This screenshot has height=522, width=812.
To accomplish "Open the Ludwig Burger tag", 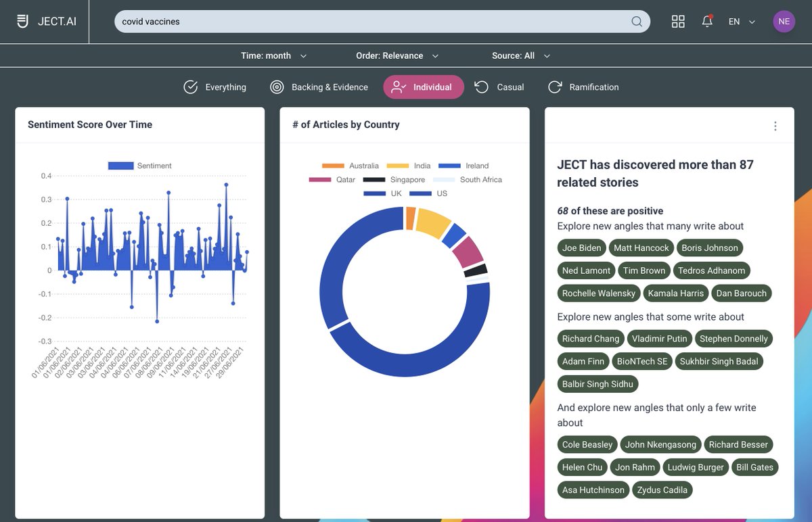I will (x=696, y=467).
